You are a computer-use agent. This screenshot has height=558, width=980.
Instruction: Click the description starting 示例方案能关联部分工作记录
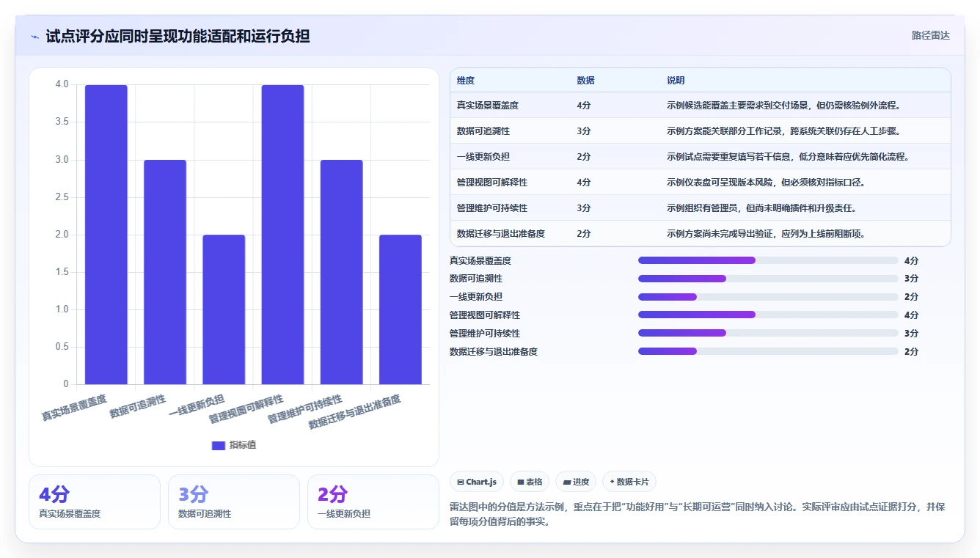coord(783,131)
